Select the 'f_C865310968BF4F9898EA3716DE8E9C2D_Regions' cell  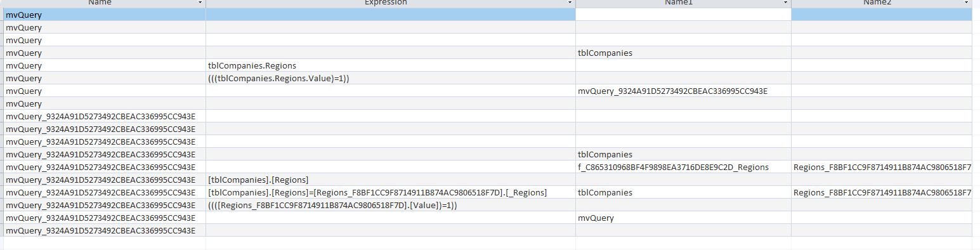tap(683, 167)
